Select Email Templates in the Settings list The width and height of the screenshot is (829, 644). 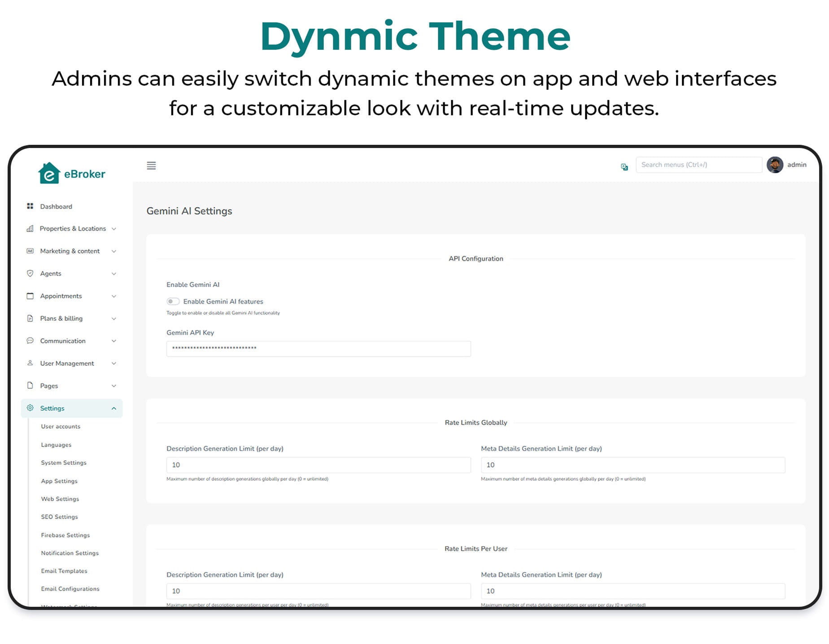[64, 571]
